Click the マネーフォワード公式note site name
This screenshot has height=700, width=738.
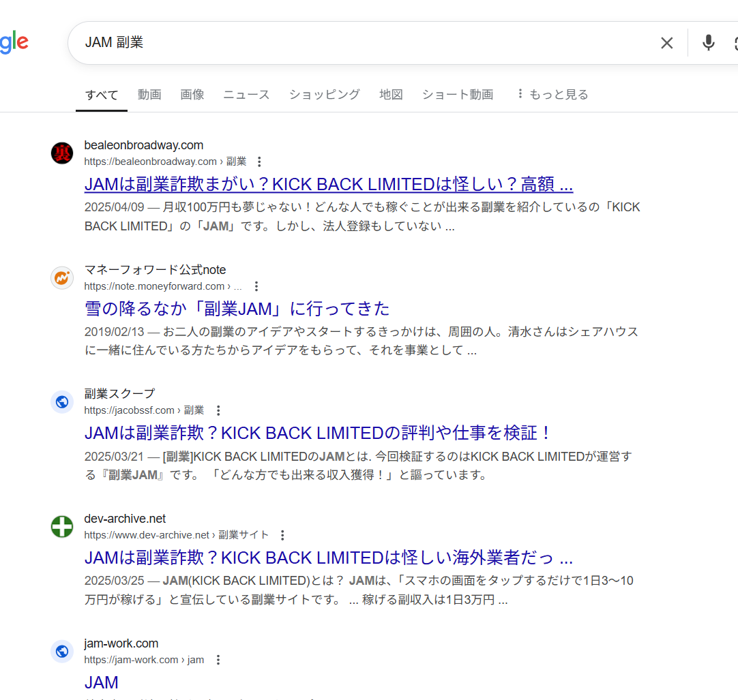tap(155, 270)
